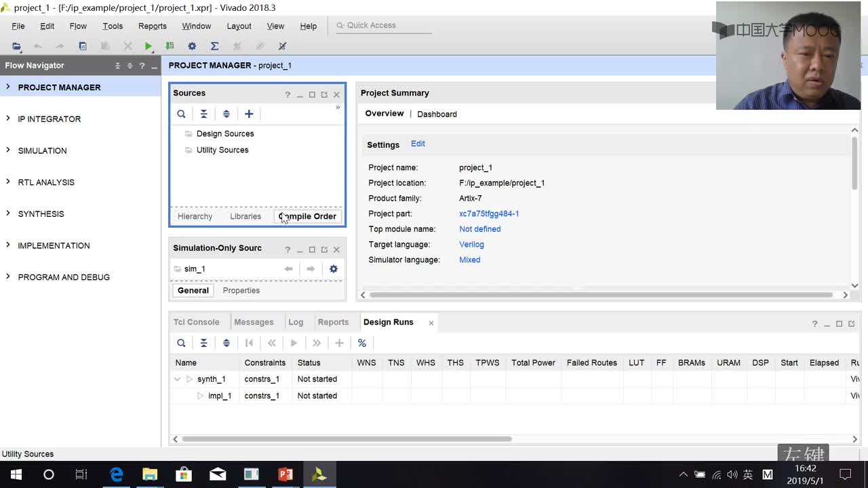Click the Mixed simulator language link
Image resolution: width=868 pixels, height=488 pixels.
[x=469, y=260]
